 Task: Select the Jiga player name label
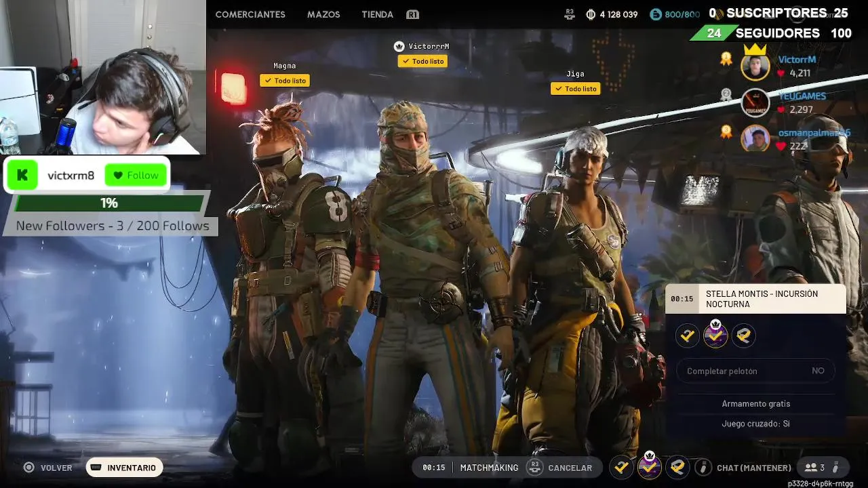[575, 74]
